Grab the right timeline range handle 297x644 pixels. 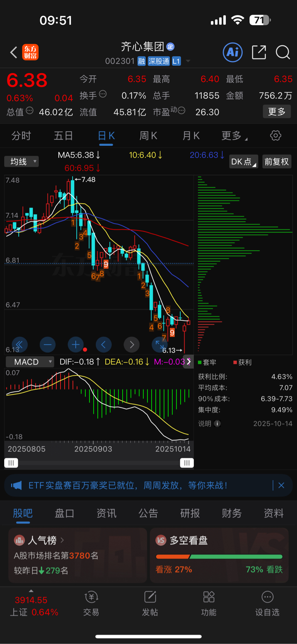pyautogui.click(x=187, y=463)
